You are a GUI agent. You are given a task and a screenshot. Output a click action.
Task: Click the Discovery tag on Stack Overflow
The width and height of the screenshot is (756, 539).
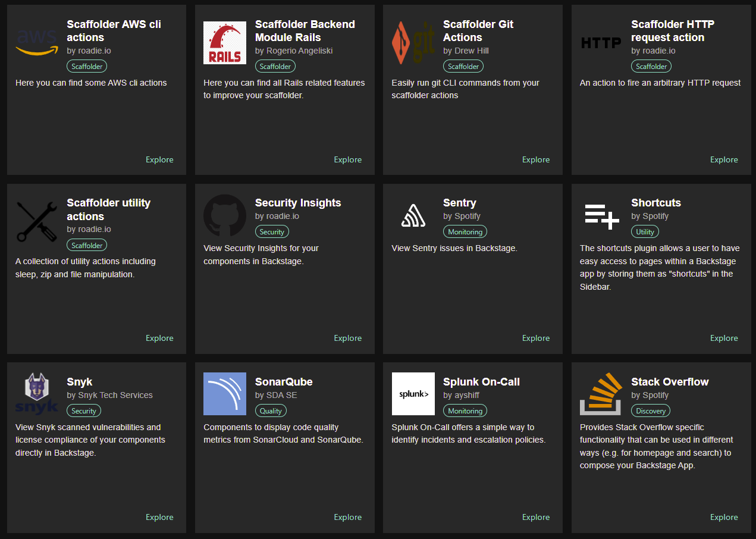coord(651,411)
